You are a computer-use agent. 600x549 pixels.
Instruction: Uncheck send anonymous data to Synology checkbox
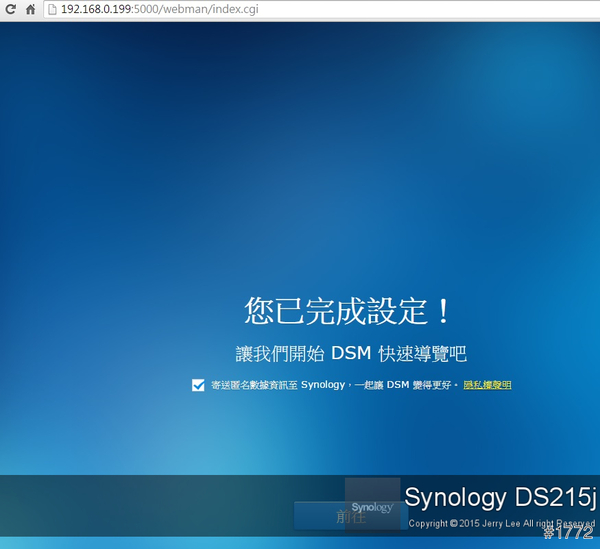coord(198,385)
